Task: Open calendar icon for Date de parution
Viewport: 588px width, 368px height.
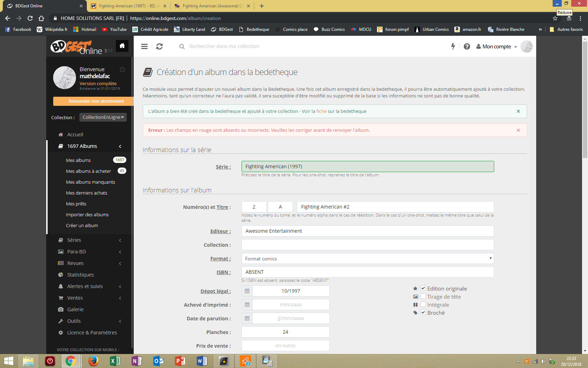Action: coord(247,318)
